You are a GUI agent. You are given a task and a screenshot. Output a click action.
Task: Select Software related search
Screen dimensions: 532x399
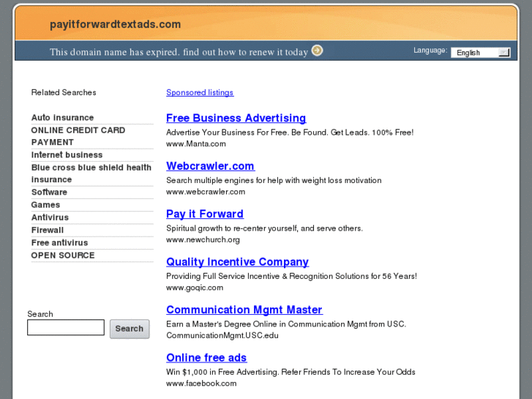coord(49,193)
